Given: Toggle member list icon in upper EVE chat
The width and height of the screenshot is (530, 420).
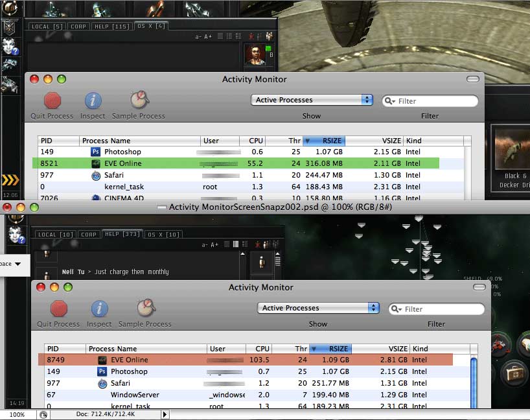Looking at the screenshot, I should coord(269,36).
